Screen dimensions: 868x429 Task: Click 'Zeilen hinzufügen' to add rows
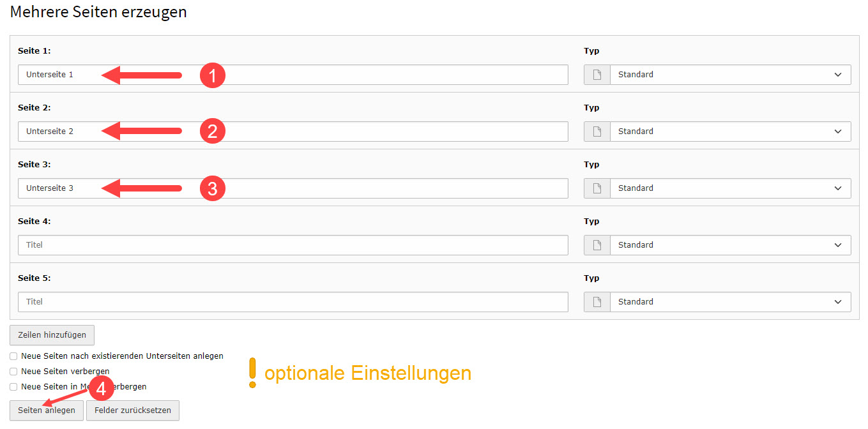52,335
